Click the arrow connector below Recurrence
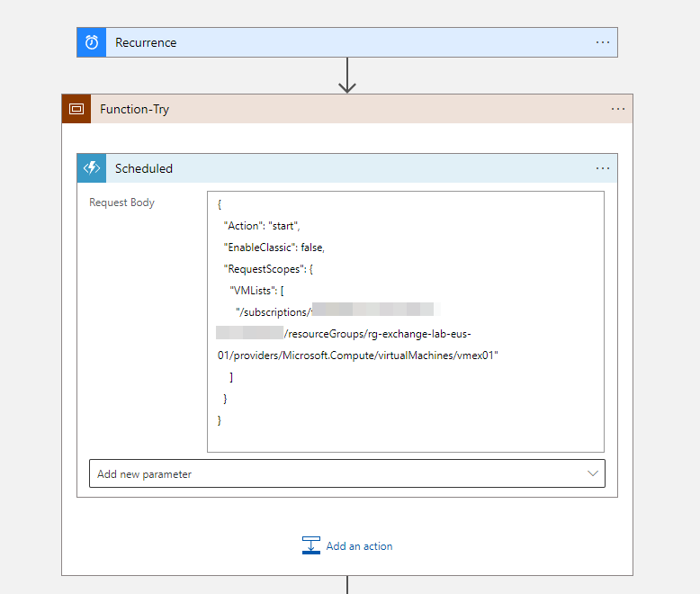700x594 pixels. (347, 76)
